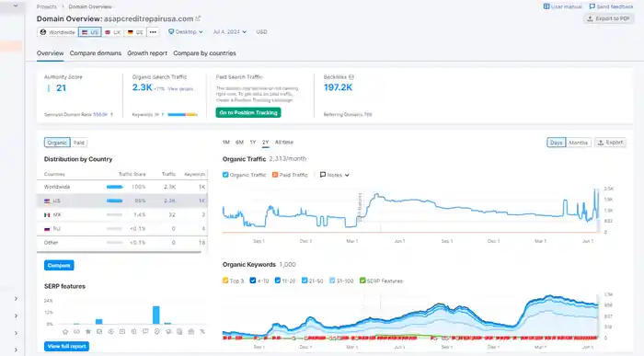Select the 6M time range

click(x=239, y=142)
